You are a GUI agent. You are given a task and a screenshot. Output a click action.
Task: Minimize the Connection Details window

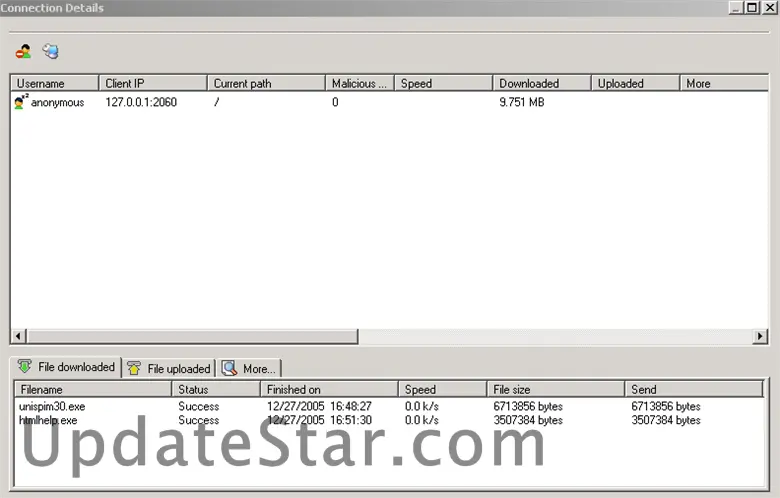tap(737, 7)
